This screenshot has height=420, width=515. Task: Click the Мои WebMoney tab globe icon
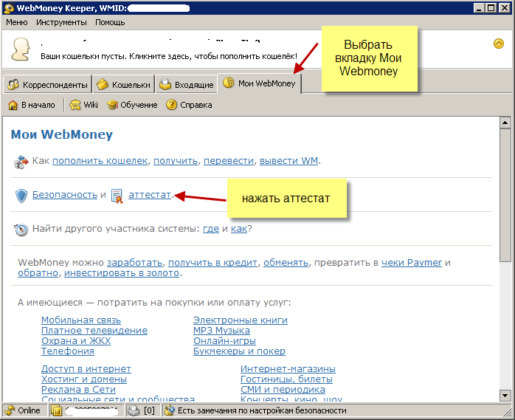point(229,83)
